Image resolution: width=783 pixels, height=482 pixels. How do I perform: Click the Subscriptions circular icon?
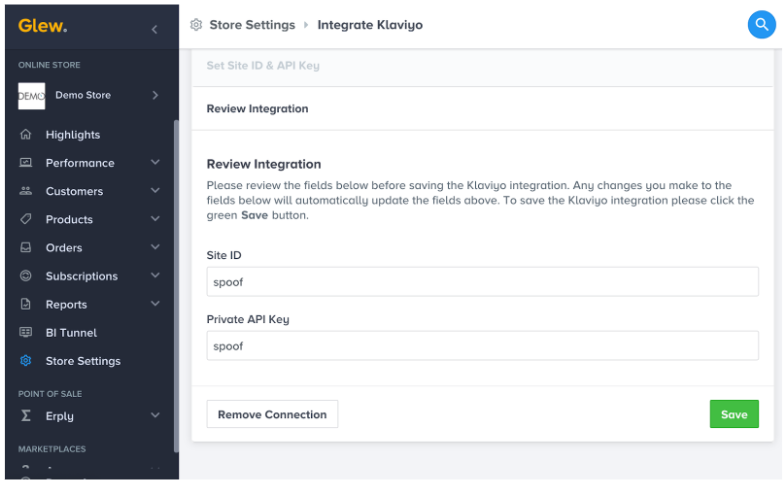tap(25, 276)
